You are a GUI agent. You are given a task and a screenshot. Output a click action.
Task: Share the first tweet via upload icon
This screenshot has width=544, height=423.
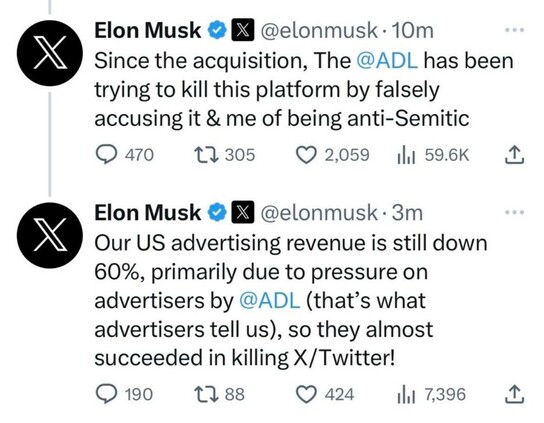click(514, 154)
